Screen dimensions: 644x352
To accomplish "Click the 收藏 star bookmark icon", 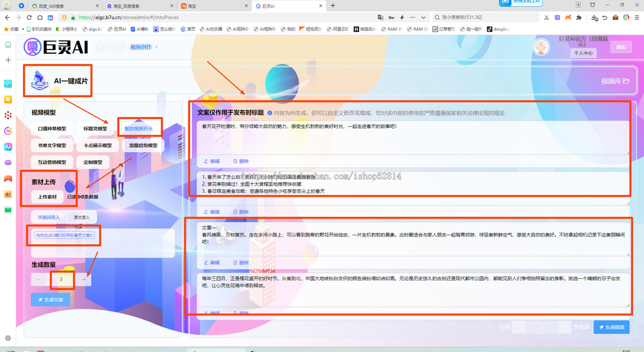I will click(7, 29).
